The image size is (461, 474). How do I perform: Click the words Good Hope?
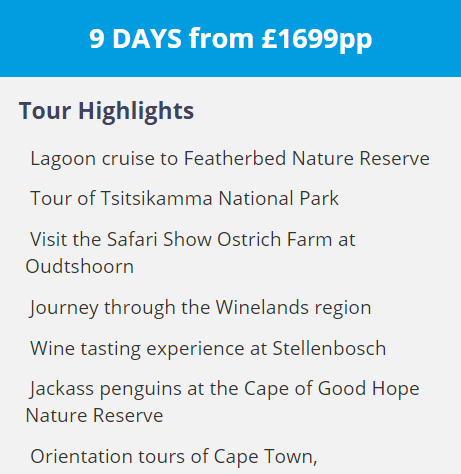(x=369, y=389)
